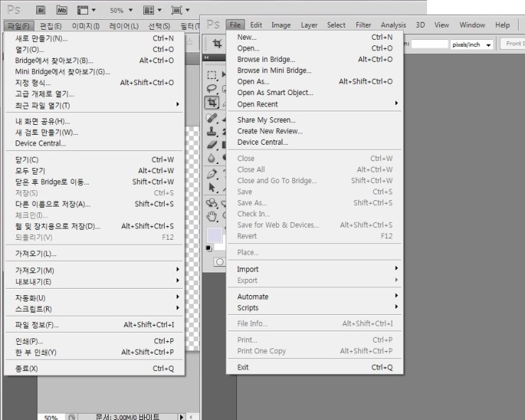The width and height of the screenshot is (525, 420).
Task: Choose Share My Screen...
Action: click(315, 120)
